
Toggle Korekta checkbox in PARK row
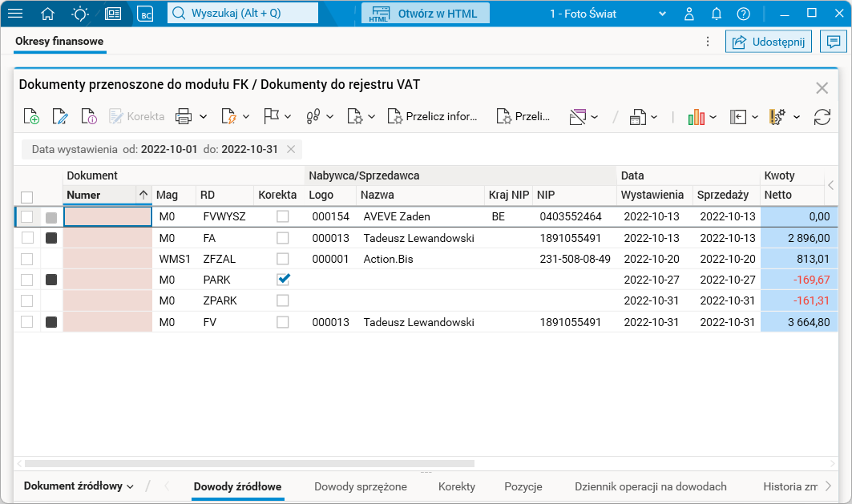click(x=283, y=280)
